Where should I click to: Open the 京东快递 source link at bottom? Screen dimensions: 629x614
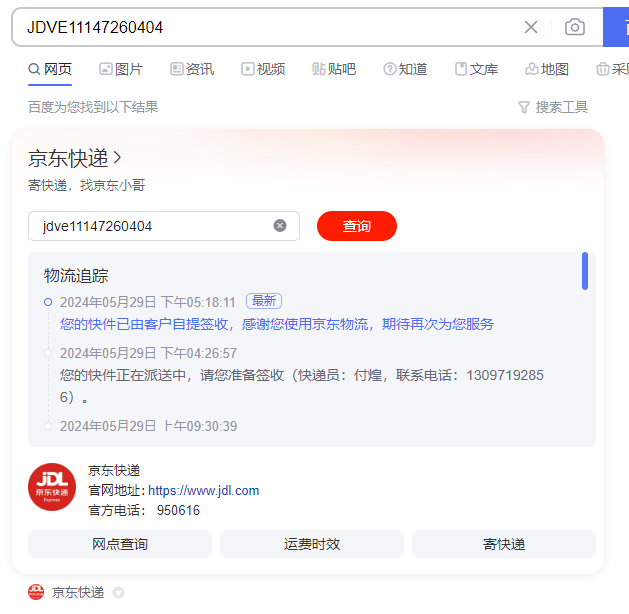point(78,592)
